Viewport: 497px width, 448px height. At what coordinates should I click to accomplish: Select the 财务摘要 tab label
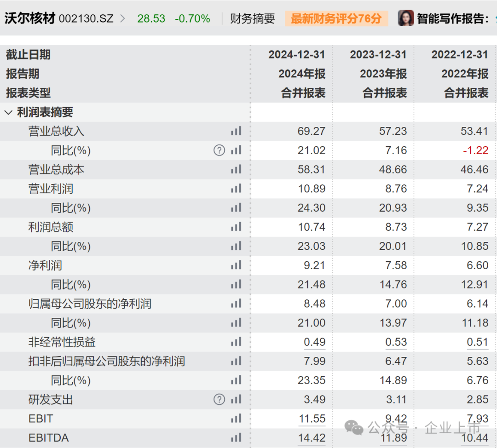[252, 18]
